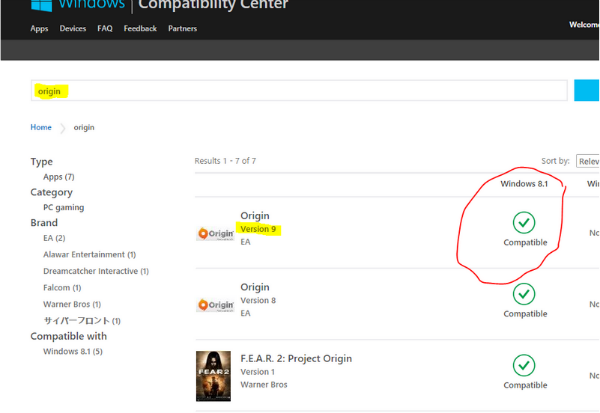Filter by サイバーフロント brand
Viewport: 600px width, 413px height.
(82, 321)
